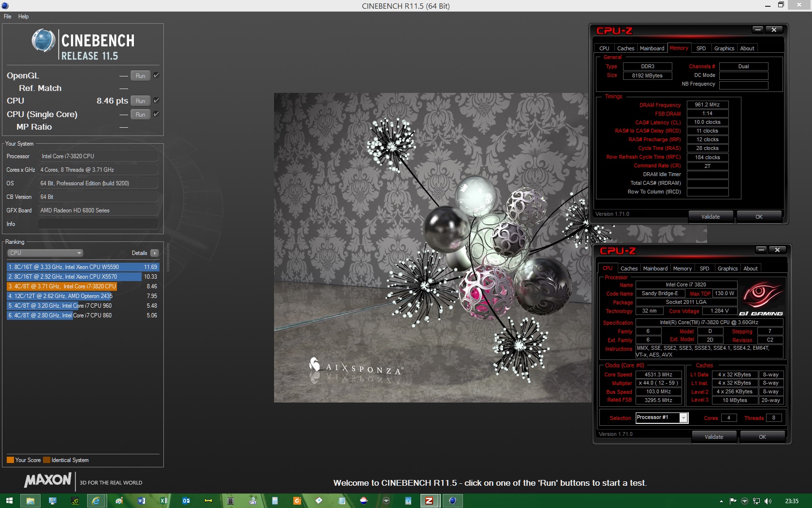Select ranking row AMD Opteron 2435
Screen dimensions: 812x508
coord(82,296)
